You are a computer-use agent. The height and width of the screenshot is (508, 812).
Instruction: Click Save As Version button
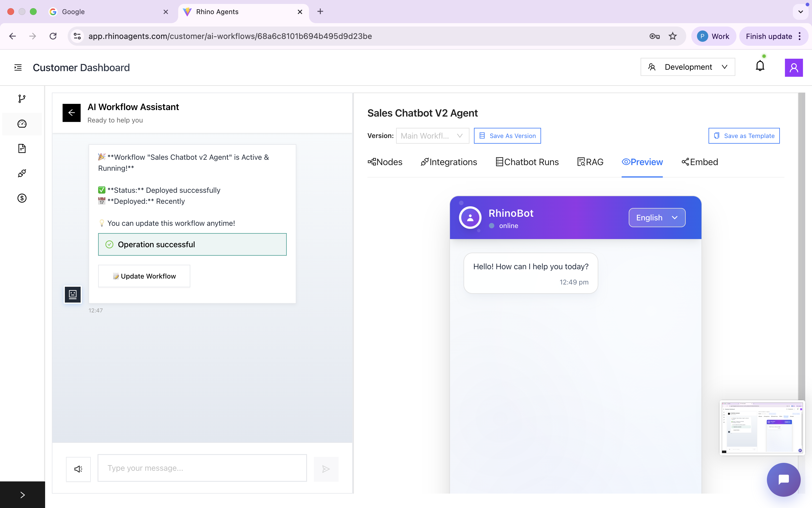(507, 136)
